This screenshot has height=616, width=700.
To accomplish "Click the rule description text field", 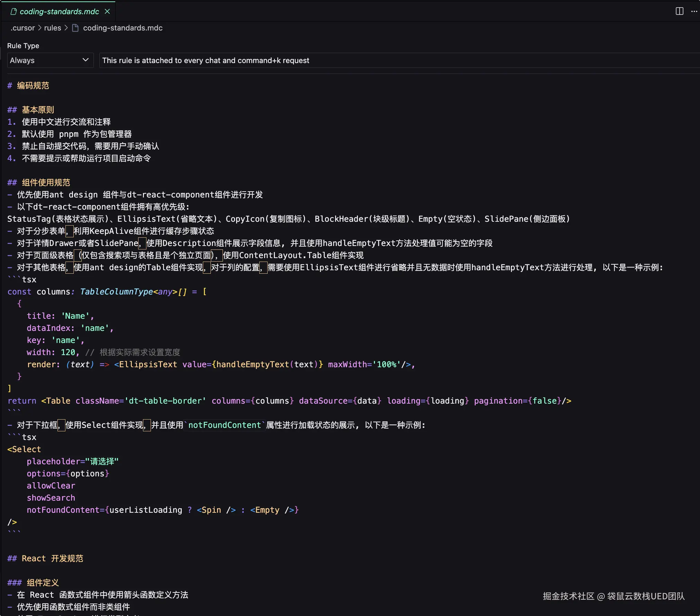I will [x=398, y=60].
